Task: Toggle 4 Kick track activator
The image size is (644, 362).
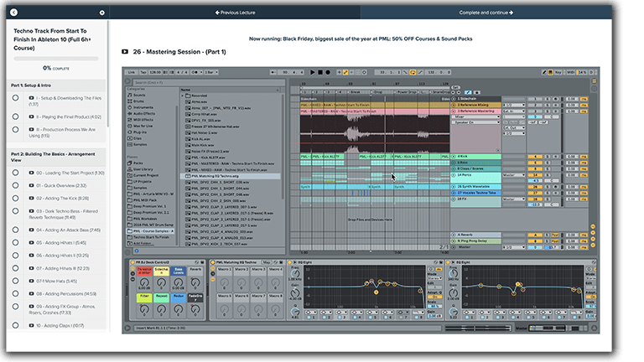Action: [535, 157]
